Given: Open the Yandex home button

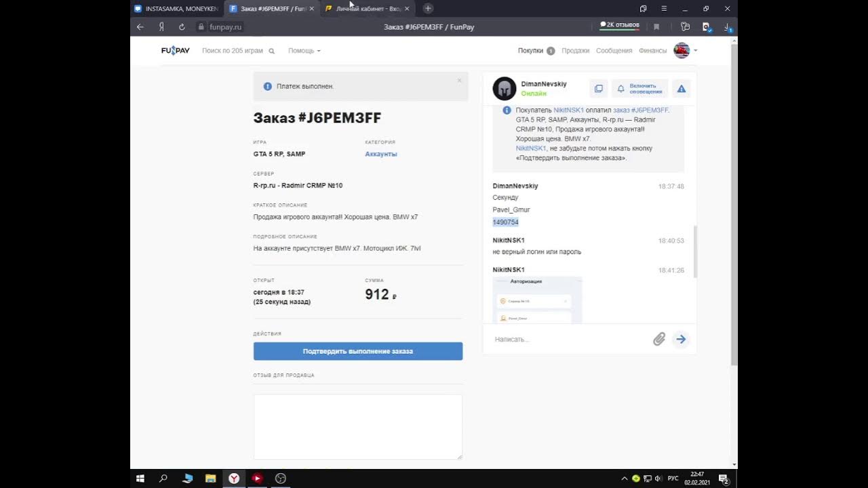Looking at the screenshot, I should pos(161,27).
